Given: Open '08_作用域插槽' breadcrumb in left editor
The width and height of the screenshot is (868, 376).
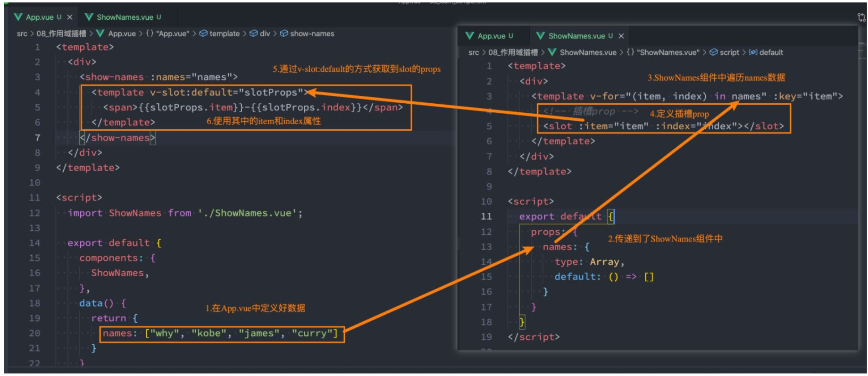Looking at the screenshot, I should click(x=61, y=33).
